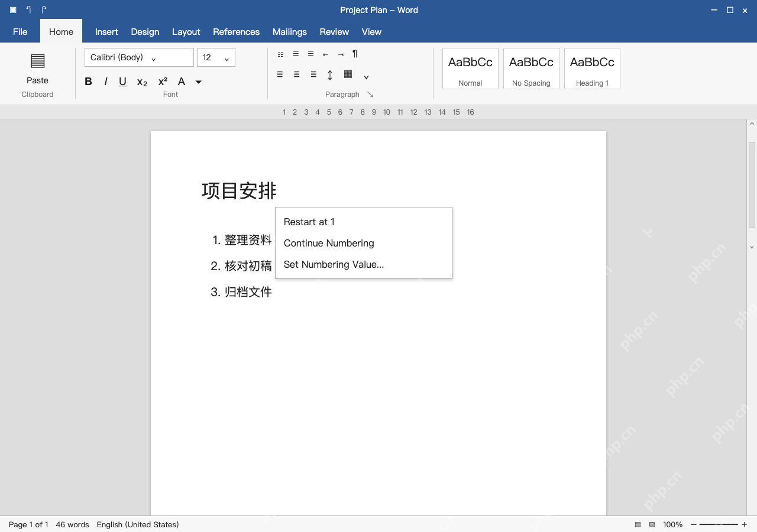Image resolution: width=757 pixels, height=532 pixels.
Task: Toggle italic formatting
Action: [106, 82]
